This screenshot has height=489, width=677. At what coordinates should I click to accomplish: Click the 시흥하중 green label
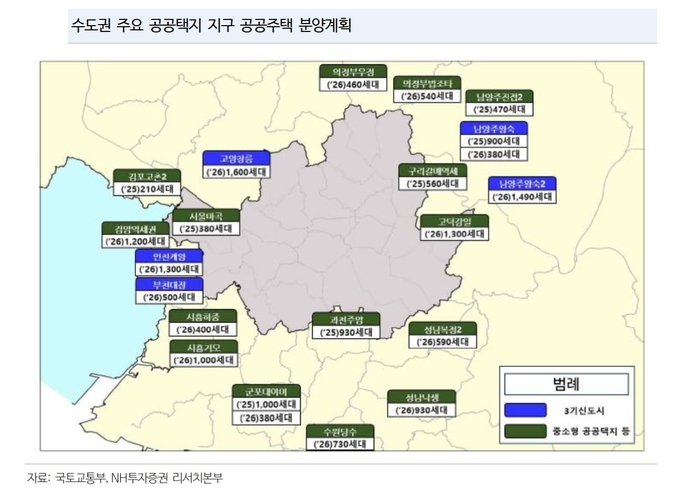tap(203, 317)
